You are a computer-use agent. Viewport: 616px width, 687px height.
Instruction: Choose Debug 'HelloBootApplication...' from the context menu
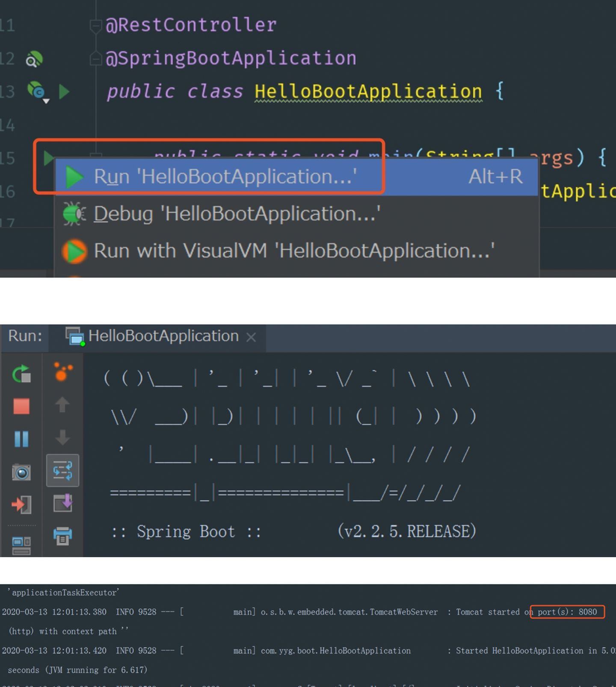(x=296, y=214)
